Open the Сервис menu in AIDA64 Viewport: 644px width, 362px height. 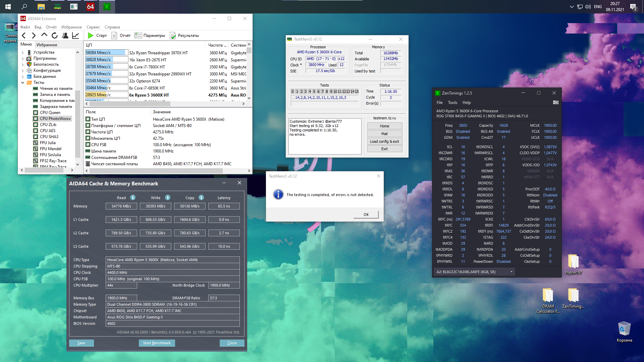(93, 27)
